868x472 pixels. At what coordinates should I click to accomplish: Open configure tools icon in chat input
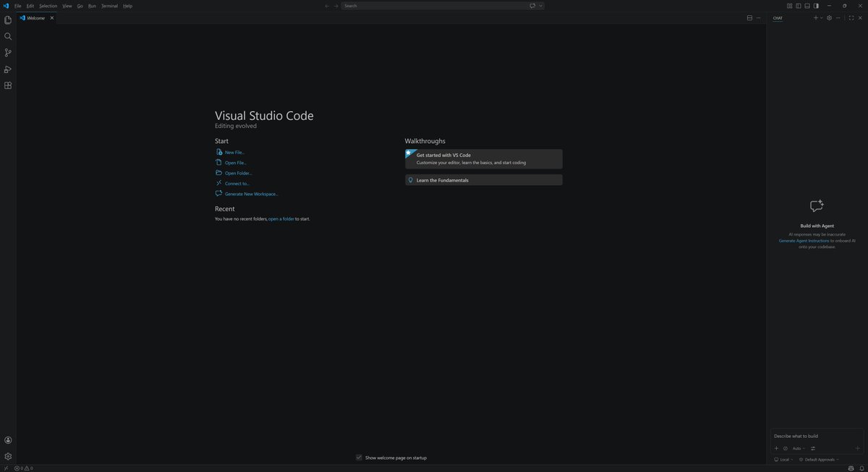pos(813,448)
